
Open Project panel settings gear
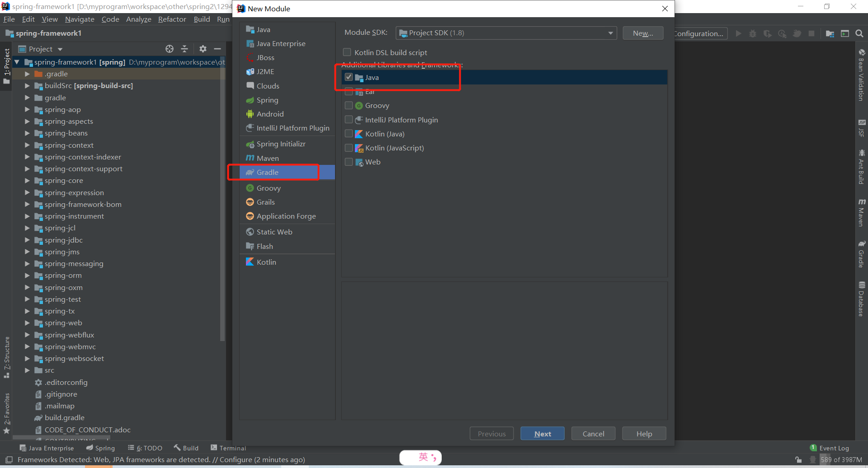203,49
